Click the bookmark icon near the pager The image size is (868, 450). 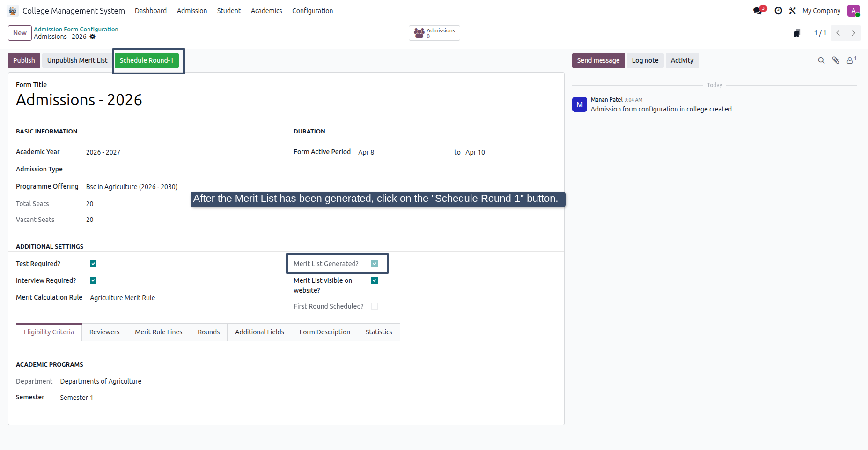[797, 33]
